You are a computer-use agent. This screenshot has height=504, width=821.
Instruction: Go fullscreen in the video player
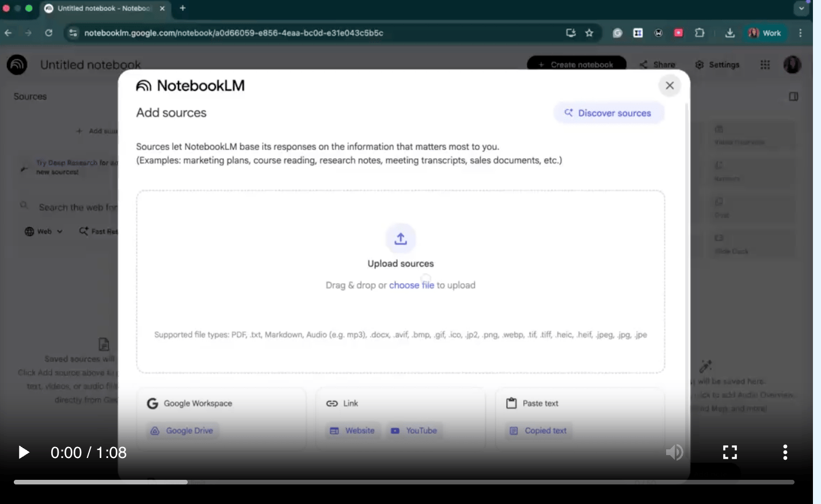click(730, 452)
